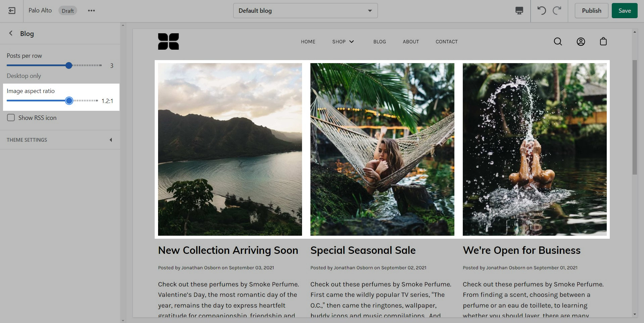Click the redo arrow icon
The image size is (644, 323).
[557, 11]
